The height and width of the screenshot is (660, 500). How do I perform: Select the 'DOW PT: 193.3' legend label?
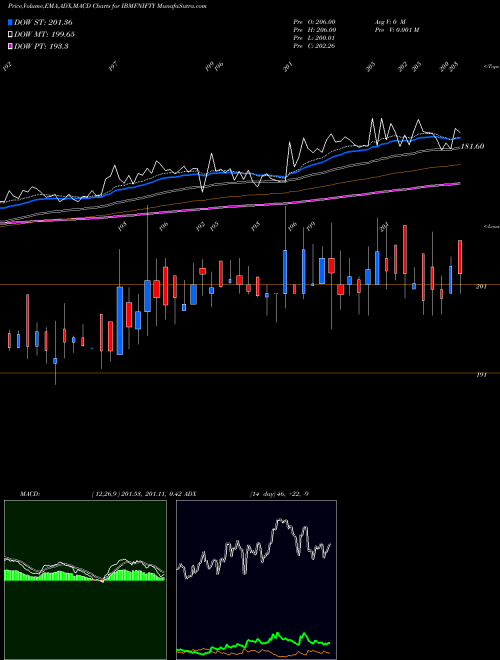(41, 46)
